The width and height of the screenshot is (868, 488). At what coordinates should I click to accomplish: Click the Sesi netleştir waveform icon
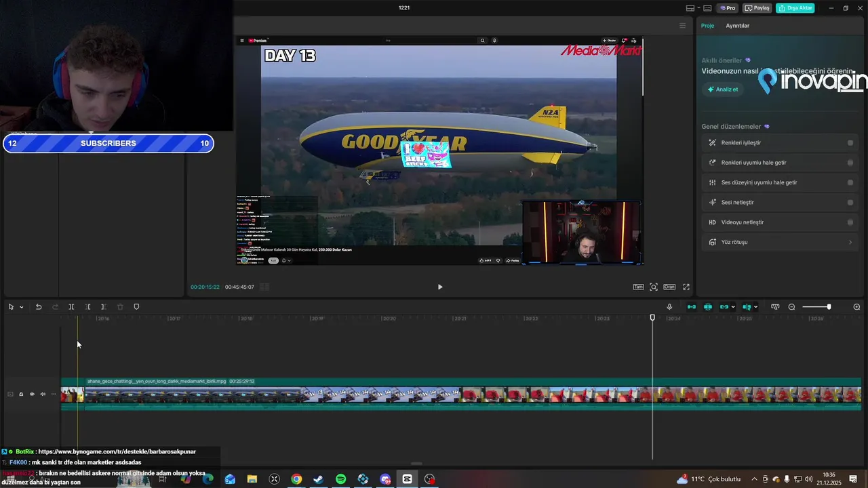tap(712, 202)
